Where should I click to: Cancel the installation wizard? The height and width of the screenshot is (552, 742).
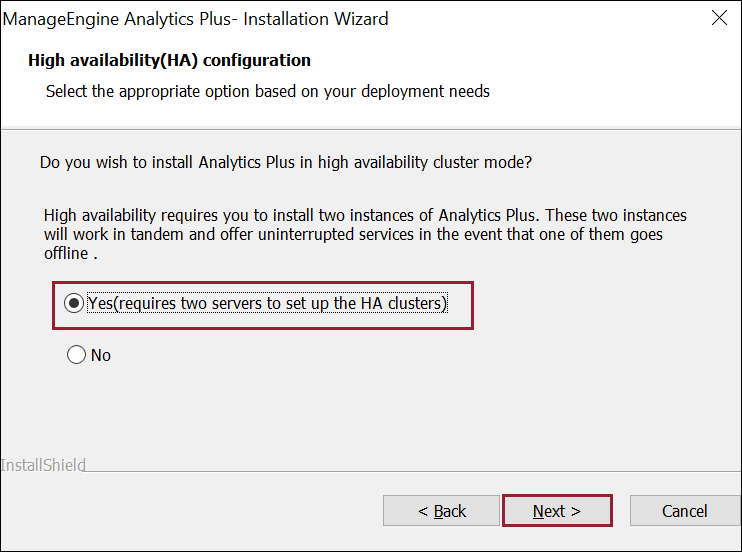pyautogui.click(x=684, y=511)
